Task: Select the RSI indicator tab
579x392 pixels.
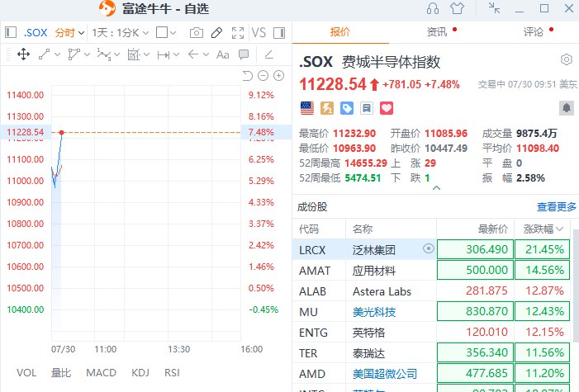Action: pos(172,373)
